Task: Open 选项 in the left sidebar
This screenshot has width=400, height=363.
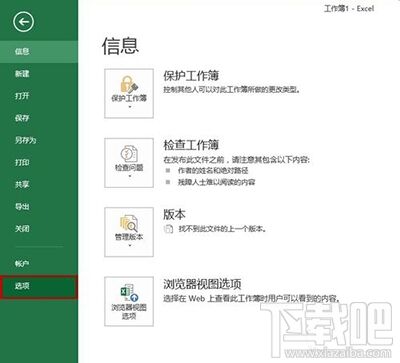Action: [x=39, y=286]
